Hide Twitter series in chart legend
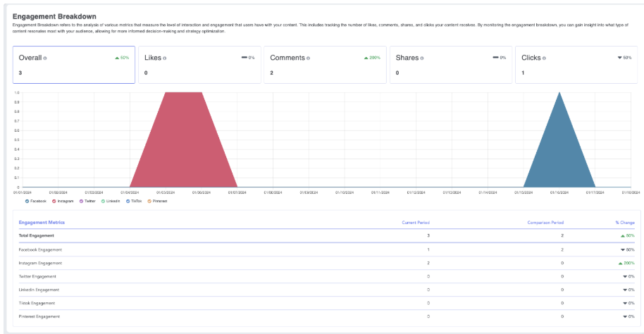This screenshot has width=644, height=334. coord(81,201)
